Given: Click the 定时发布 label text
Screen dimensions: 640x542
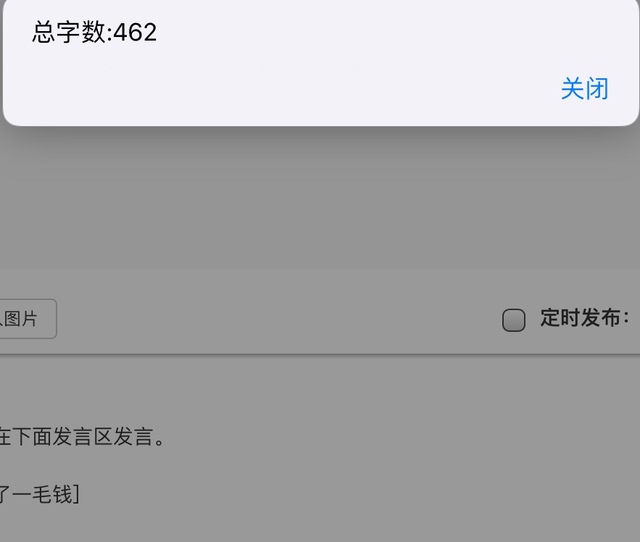Looking at the screenshot, I should 584,318.
